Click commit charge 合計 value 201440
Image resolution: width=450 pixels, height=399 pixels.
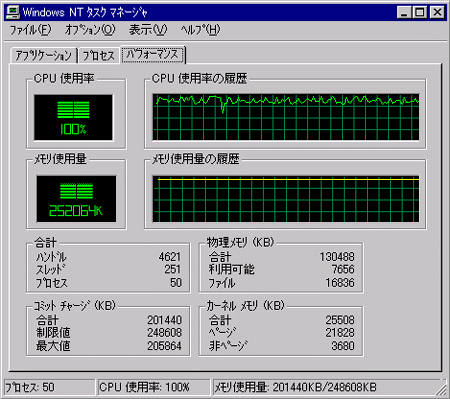(164, 320)
